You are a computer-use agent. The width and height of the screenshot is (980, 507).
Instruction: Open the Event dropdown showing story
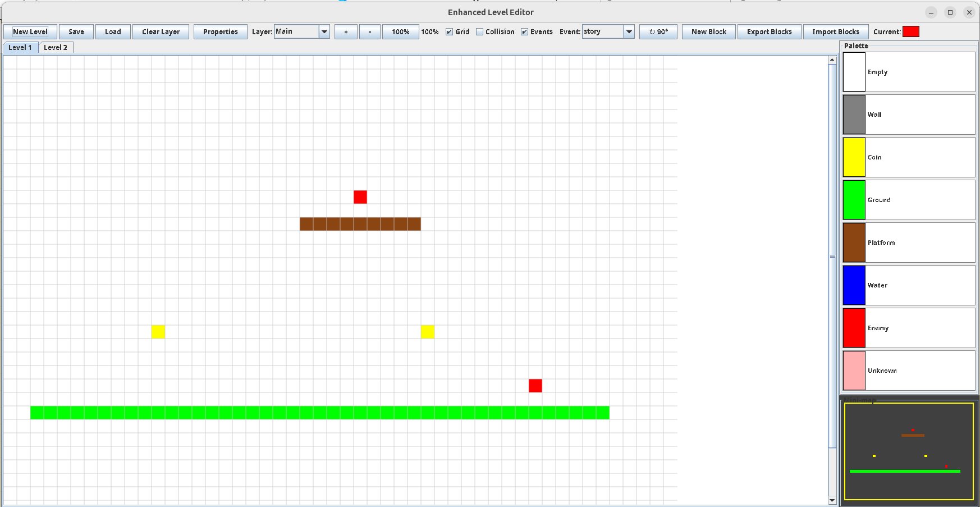coord(608,31)
